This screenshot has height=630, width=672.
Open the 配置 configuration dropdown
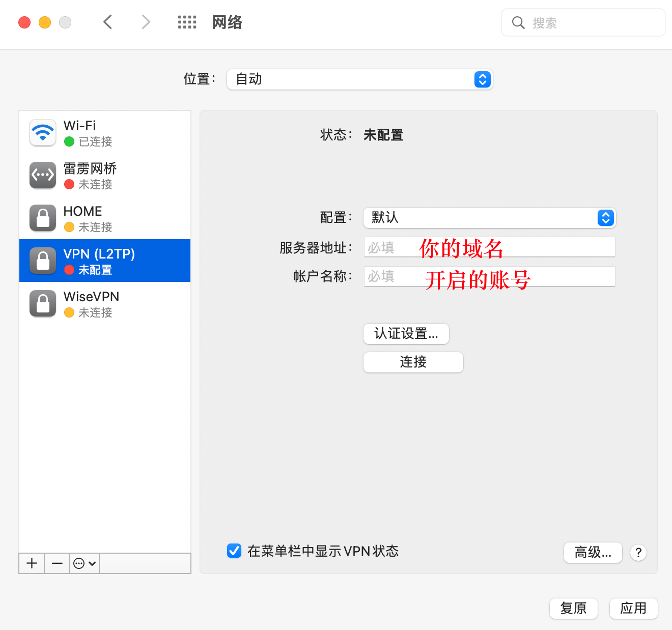click(490, 218)
